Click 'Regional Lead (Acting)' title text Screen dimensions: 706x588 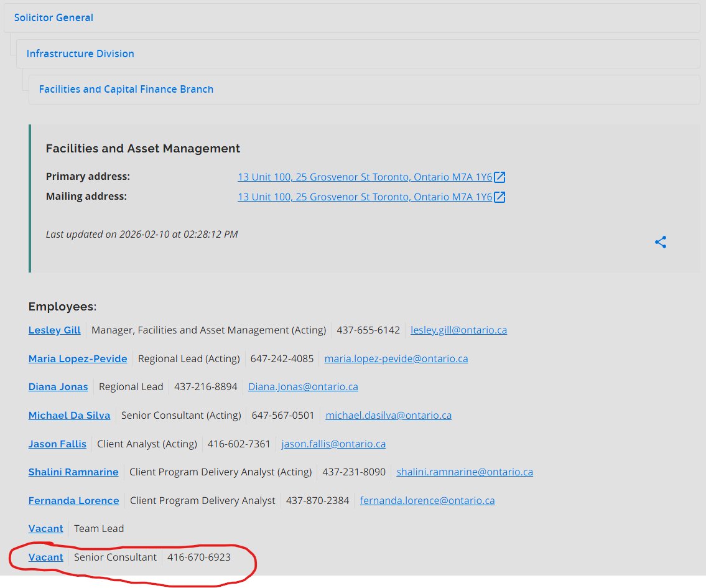[189, 359]
